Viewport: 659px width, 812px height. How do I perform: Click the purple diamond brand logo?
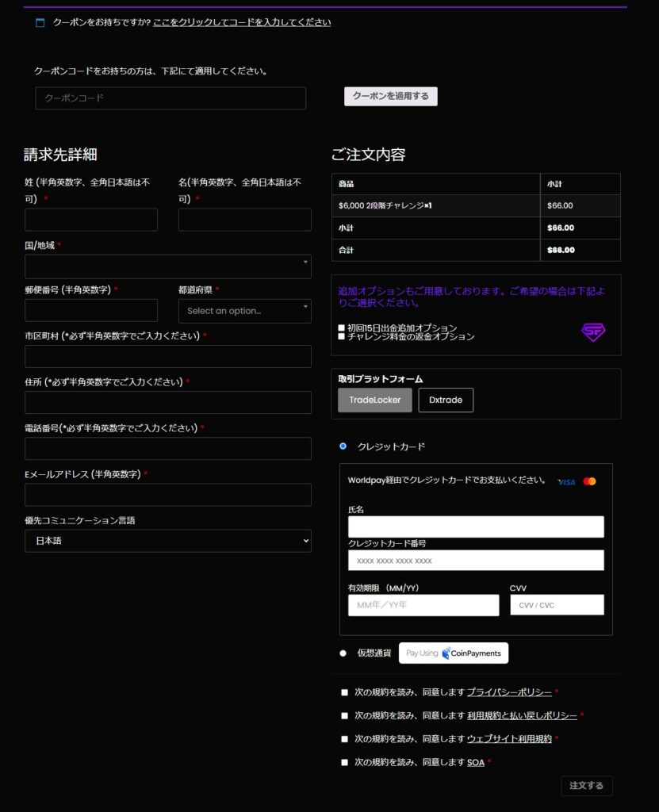pyautogui.click(x=592, y=332)
